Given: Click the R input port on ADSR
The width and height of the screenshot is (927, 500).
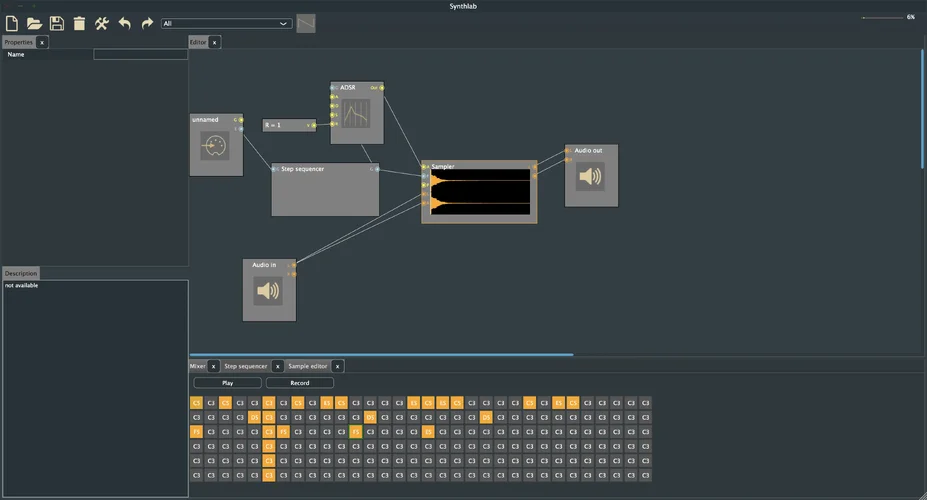Looking at the screenshot, I should click(333, 124).
